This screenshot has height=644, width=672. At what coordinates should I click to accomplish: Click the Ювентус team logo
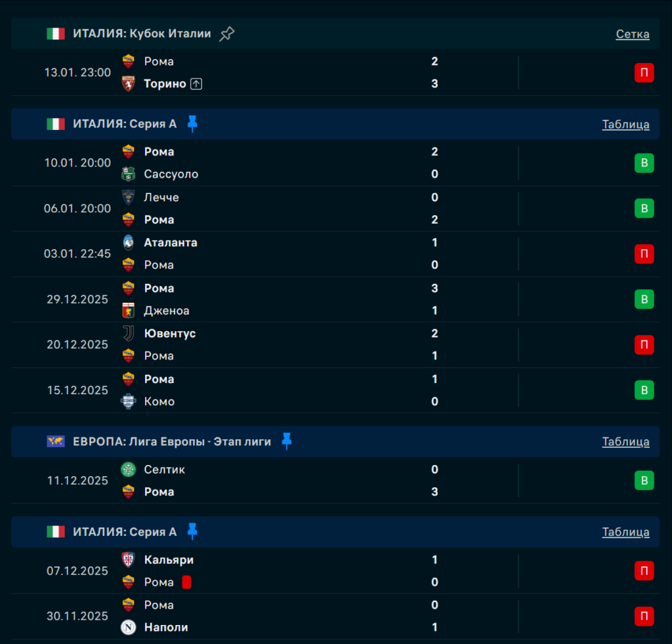(129, 334)
